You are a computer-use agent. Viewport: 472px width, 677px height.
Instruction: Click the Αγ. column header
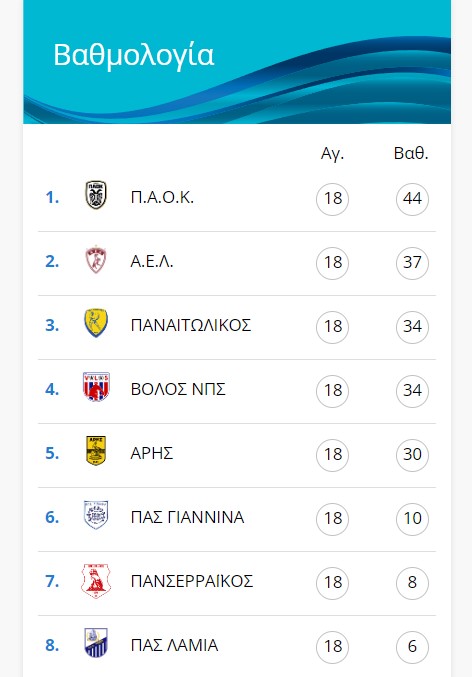point(332,154)
